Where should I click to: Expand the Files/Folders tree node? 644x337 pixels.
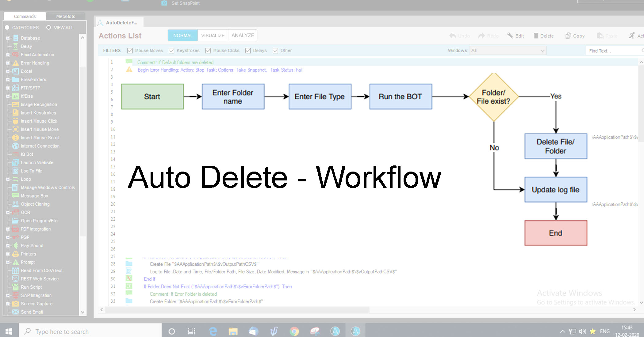tap(8, 79)
